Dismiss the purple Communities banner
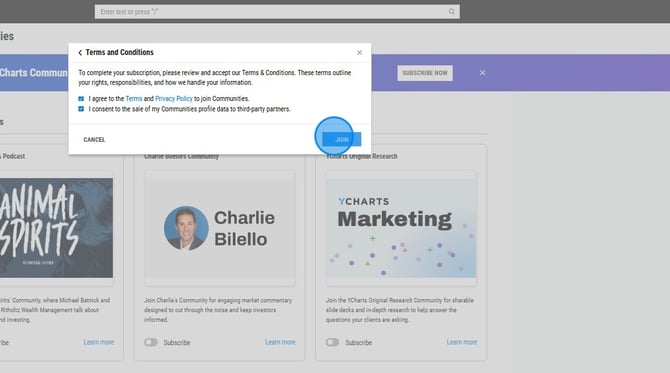 pyautogui.click(x=482, y=73)
